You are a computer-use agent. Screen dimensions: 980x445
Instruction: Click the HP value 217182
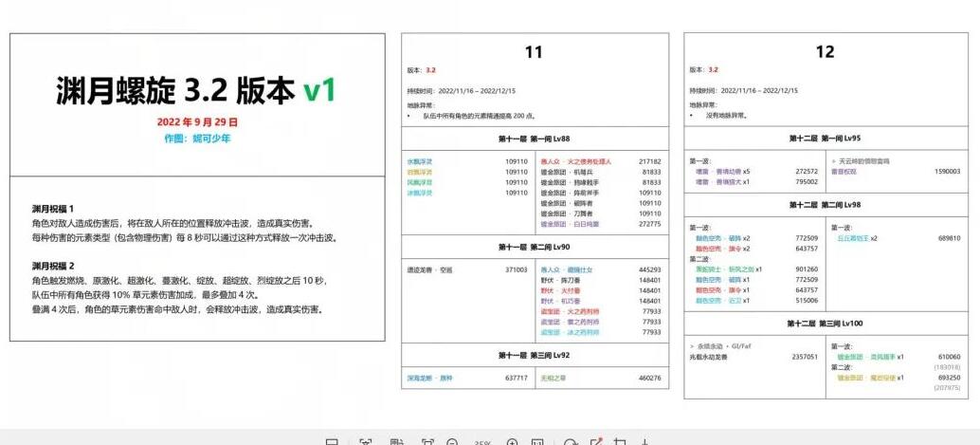point(650,161)
